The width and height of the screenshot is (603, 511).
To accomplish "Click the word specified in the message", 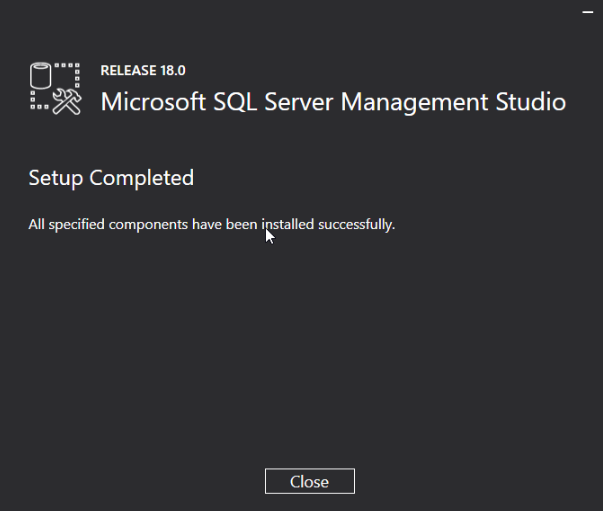I will tap(77, 225).
